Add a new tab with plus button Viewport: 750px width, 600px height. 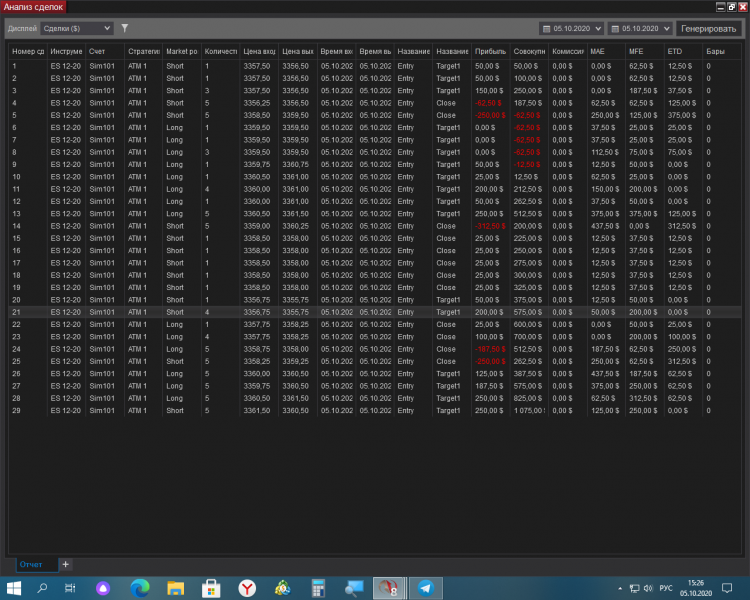click(66, 564)
